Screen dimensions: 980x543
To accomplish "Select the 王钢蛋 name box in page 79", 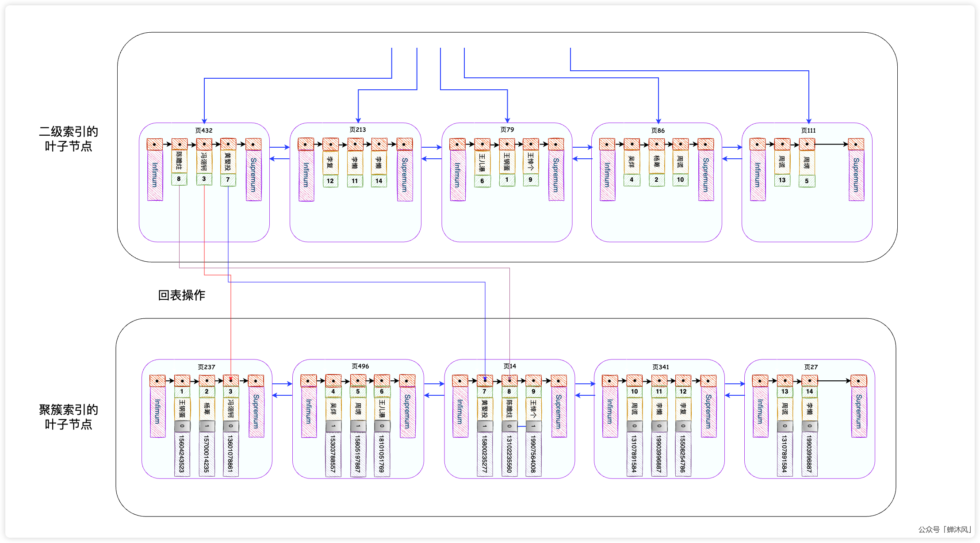I will (507, 162).
